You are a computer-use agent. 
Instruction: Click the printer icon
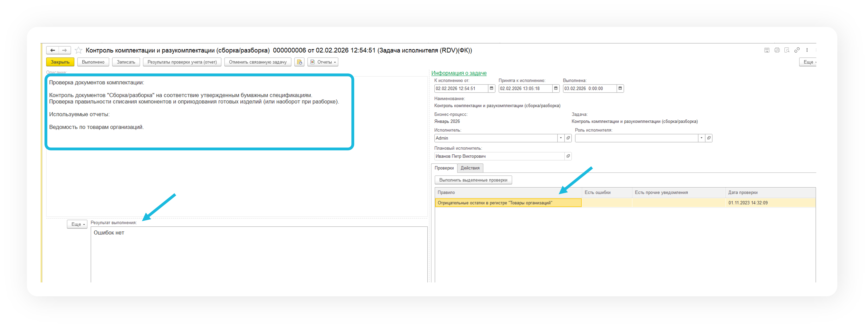(777, 50)
